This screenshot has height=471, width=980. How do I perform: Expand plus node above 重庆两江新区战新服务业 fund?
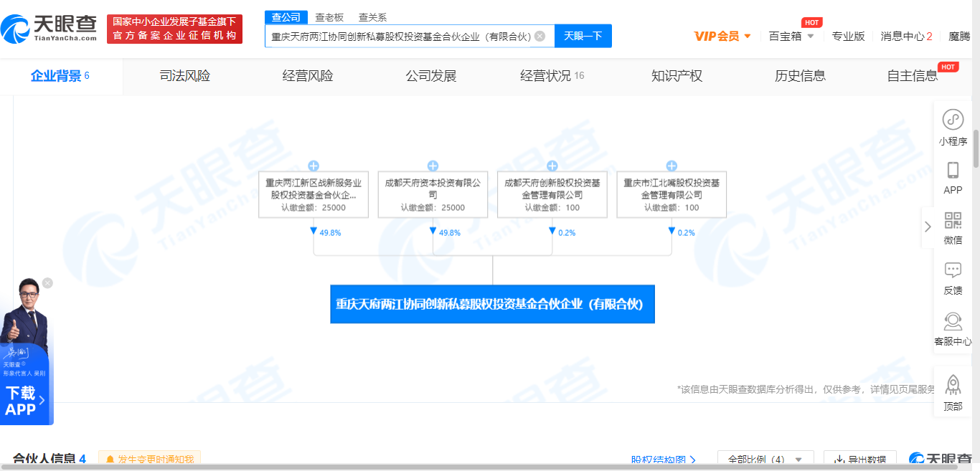coord(314,166)
